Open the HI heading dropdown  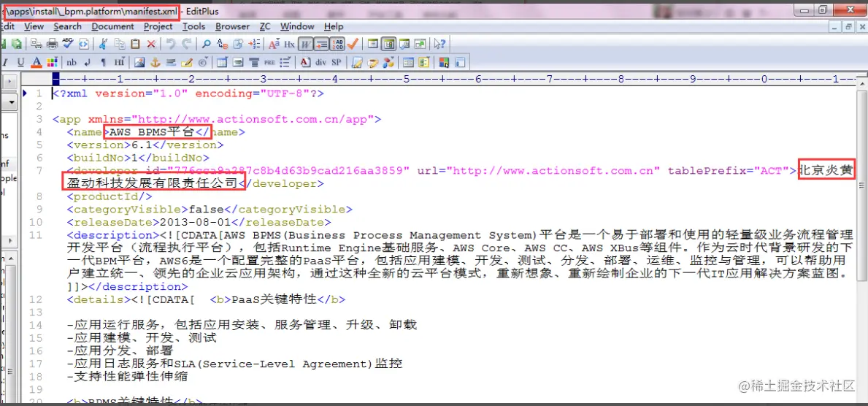120,62
